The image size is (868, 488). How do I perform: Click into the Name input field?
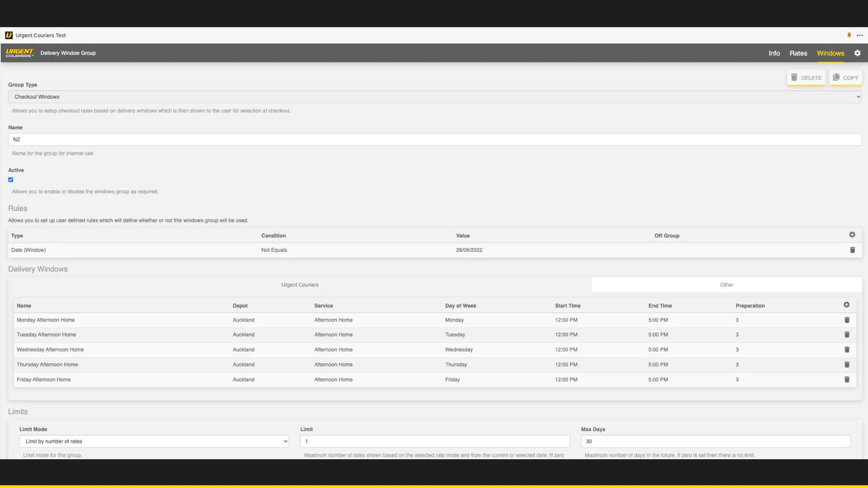pyautogui.click(x=434, y=139)
